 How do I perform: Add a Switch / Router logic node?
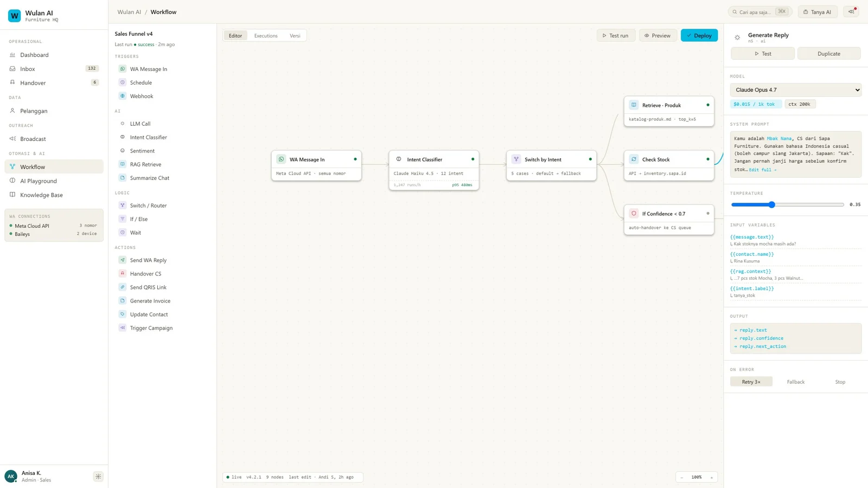148,205
